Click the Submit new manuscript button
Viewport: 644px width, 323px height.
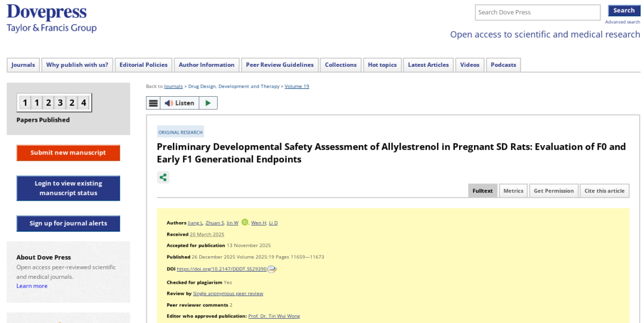click(x=68, y=153)
